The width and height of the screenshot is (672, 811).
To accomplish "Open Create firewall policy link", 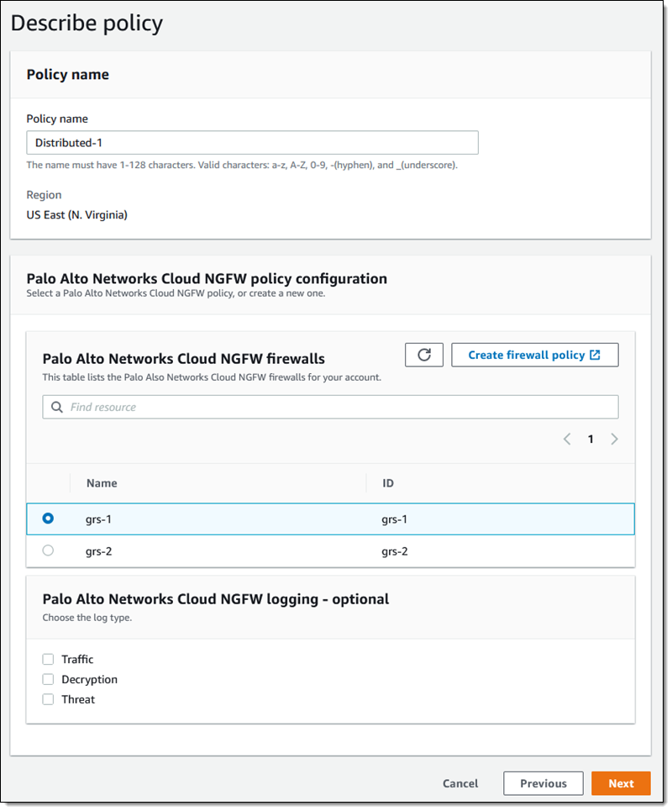I will (x=526, y=355).
